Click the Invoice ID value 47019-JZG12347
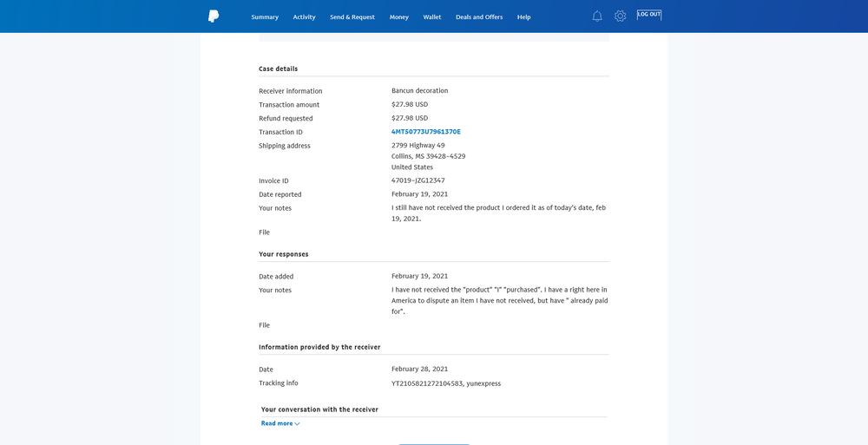The width and height of the screenshot is (868, 445). coord(418,180)
